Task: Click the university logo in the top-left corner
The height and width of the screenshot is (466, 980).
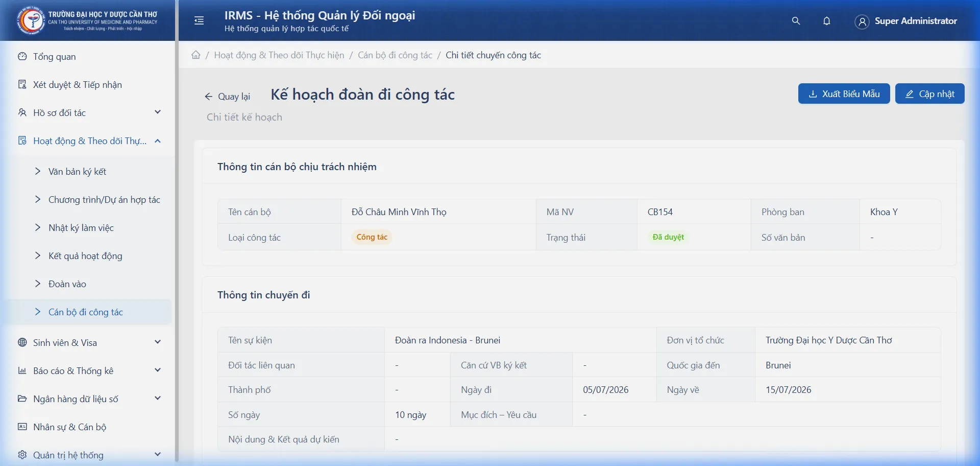Action: (32, 20)
